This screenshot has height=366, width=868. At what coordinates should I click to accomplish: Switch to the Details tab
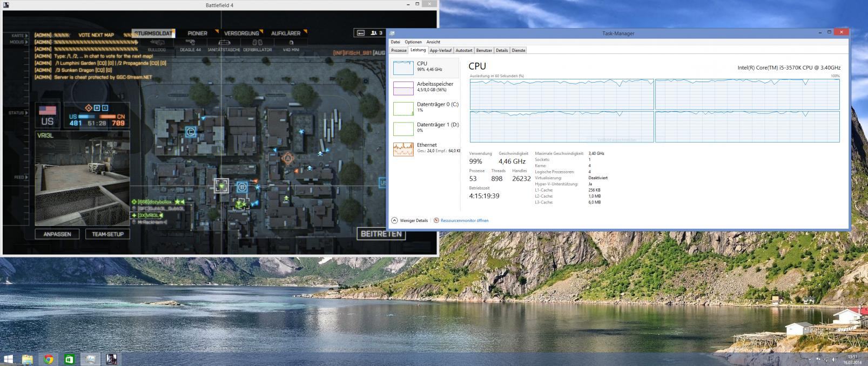[502, 50]
